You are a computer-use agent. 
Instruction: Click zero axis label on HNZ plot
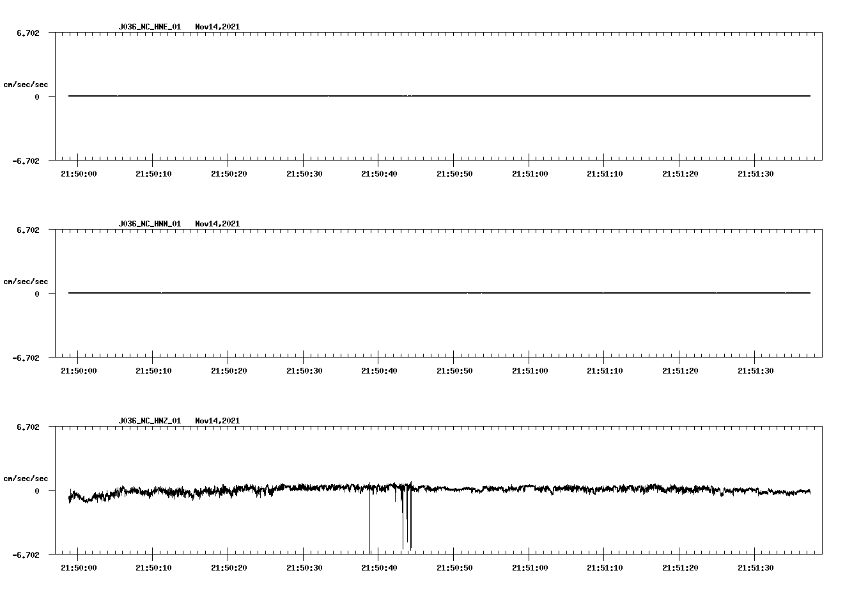pos(37,491)
